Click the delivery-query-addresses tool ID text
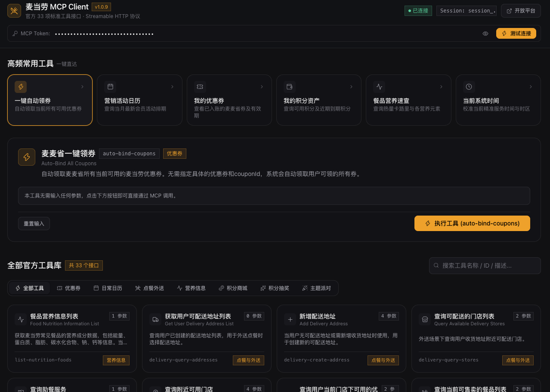 point(183,360)
